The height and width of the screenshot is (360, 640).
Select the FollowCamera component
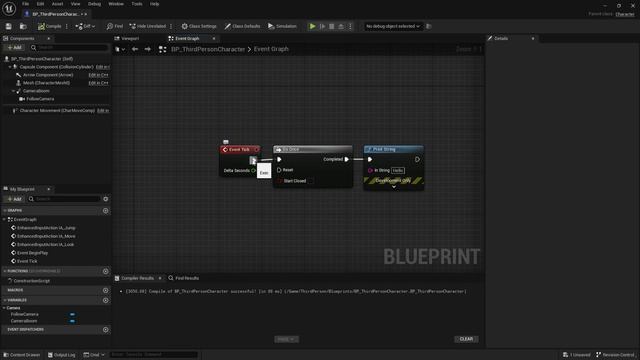click(x=40, y=99)
